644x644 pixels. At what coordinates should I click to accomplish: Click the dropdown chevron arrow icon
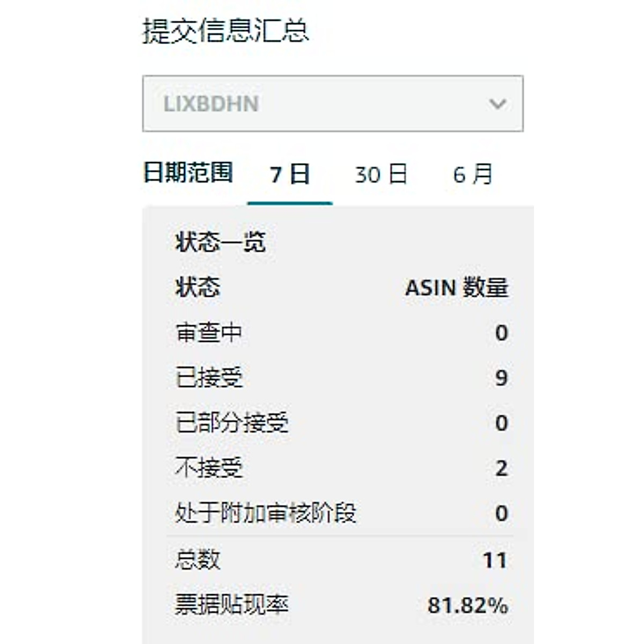click(498, 104)
